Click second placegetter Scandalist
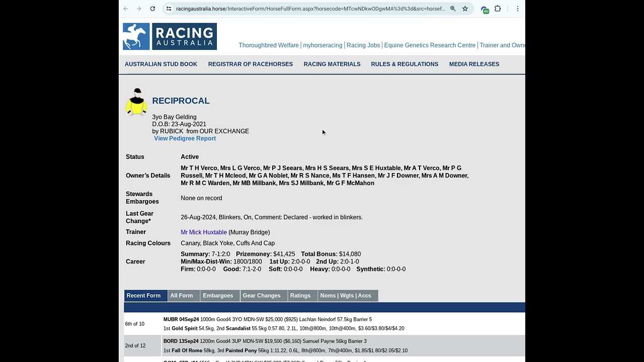Viewport: 644px width, 362px height. coord(238,328)
